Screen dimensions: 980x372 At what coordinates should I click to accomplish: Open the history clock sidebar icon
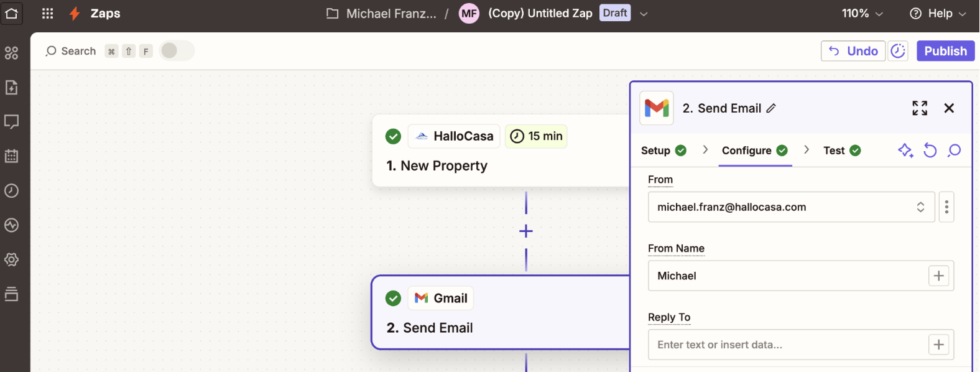point(12,191)
